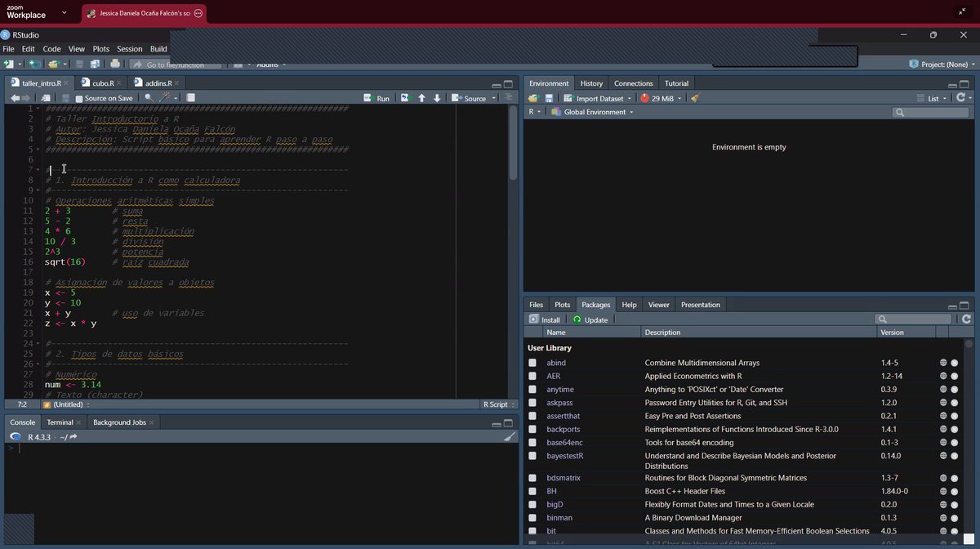Go to previous section up arrow
This screenshot has height=549, width=980.
[x=421, y=98]
